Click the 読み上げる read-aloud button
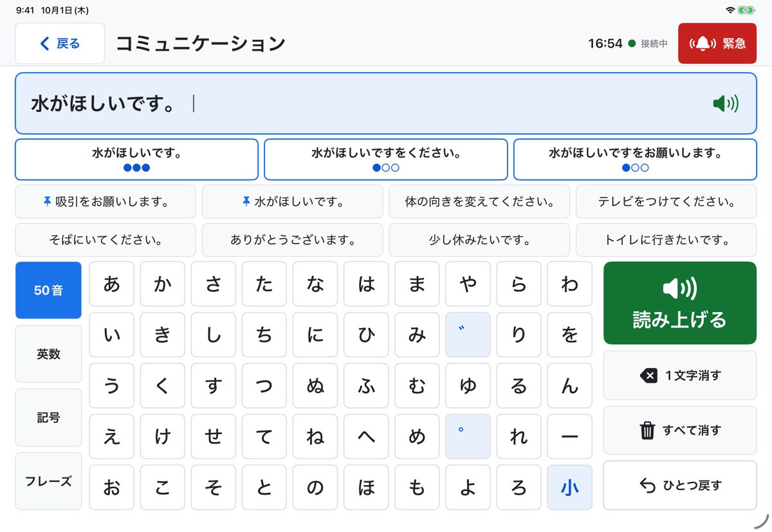 (x=680, y=303)
